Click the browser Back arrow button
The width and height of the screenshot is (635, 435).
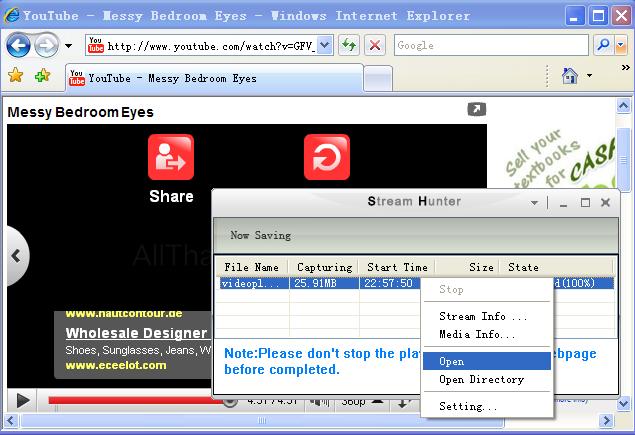pos(18,45)
